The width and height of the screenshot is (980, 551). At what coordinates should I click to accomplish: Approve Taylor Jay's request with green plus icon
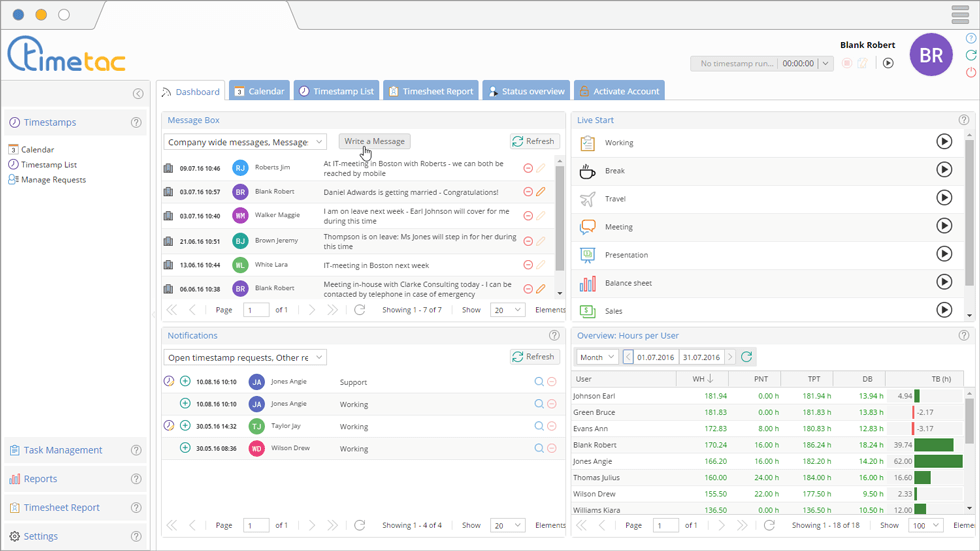tap(185, 425)
